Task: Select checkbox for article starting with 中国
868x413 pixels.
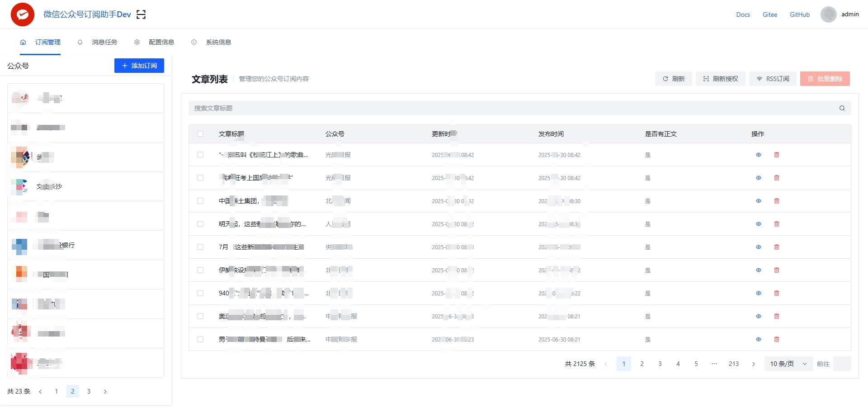Action: pos(200,201)
